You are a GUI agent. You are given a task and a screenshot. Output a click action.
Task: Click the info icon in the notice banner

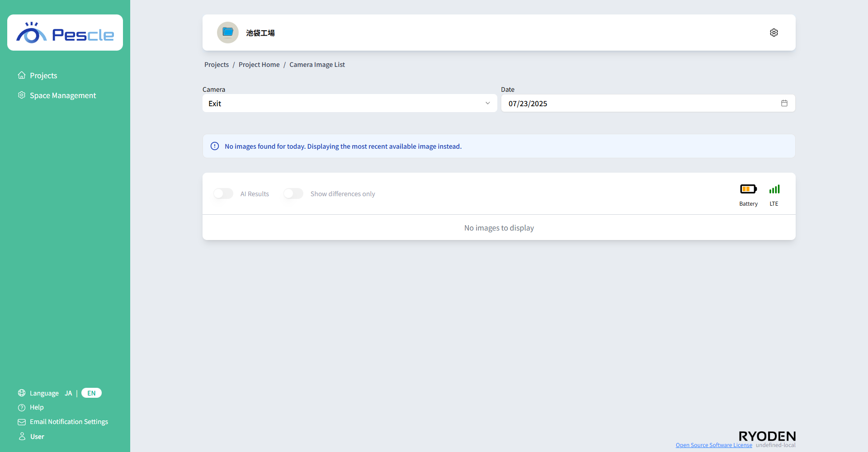[x=215, y=146]
